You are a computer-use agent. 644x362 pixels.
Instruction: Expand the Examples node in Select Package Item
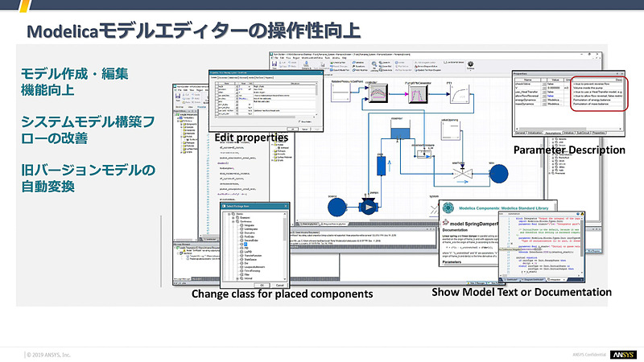pyautogui.click(x=233, y=217)
